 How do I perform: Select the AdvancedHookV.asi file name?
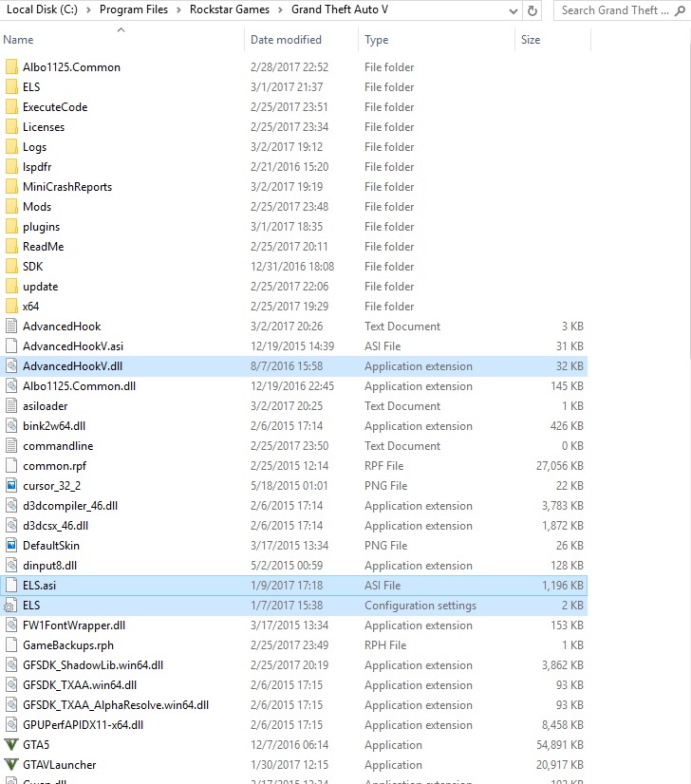73,346
